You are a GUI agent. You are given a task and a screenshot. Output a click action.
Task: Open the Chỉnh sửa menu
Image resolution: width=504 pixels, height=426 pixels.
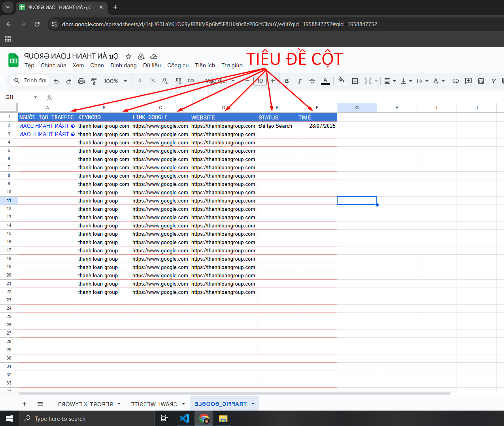coord(53,65)
